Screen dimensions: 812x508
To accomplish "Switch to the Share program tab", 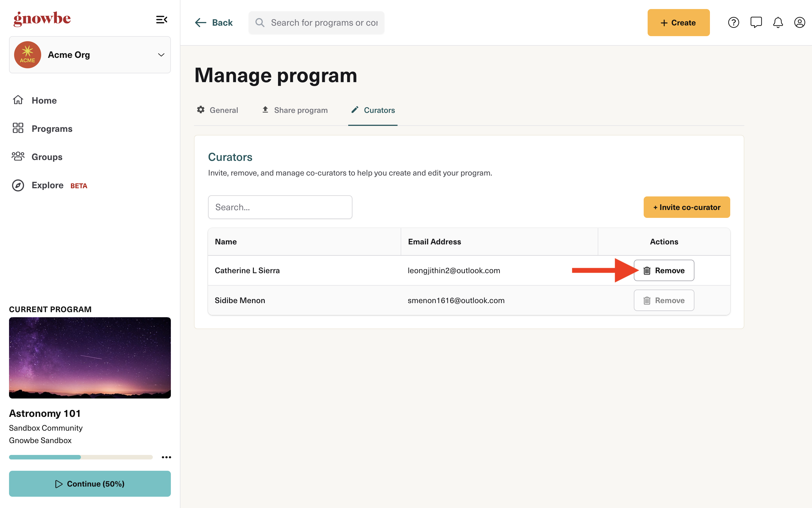I will 295,110.
